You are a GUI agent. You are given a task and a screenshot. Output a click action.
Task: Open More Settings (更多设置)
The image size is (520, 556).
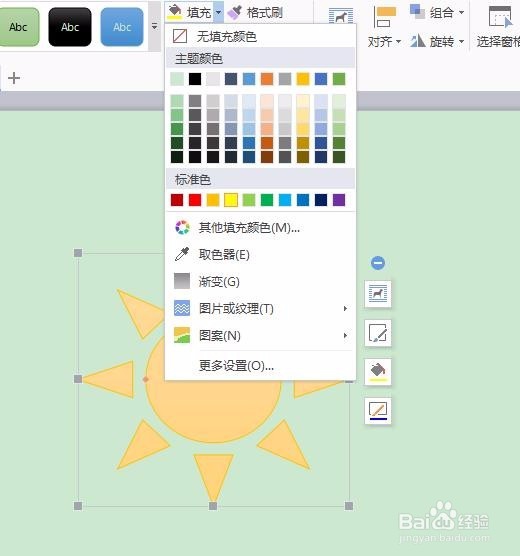tap(260, 365)
